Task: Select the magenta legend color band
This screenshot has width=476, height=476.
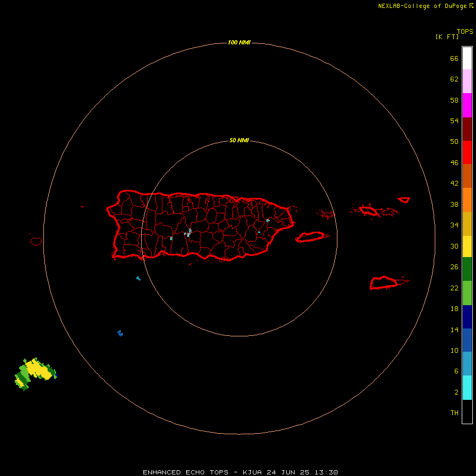Action: pyautogui.click(x=467, y=105)
